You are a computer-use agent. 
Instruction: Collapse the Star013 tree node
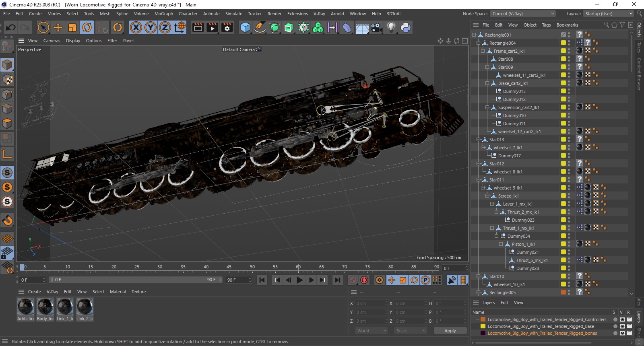click(479, 140)
